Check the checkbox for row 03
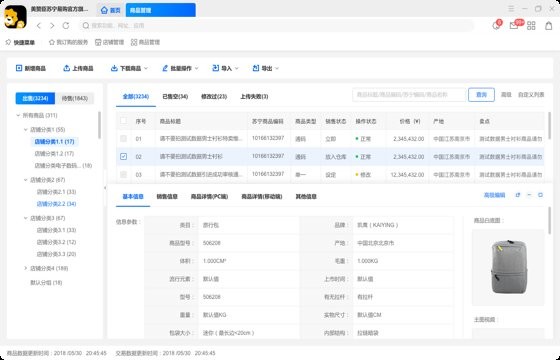 124,174
